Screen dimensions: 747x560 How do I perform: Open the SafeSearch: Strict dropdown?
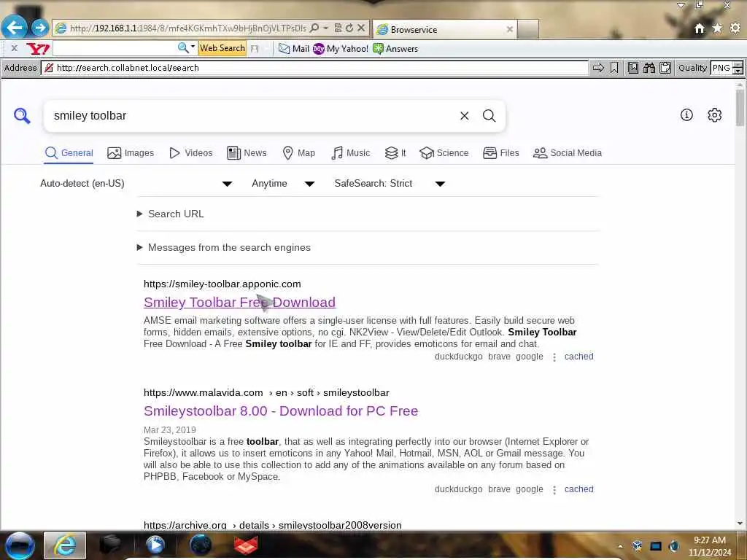(x=390, y=184)
